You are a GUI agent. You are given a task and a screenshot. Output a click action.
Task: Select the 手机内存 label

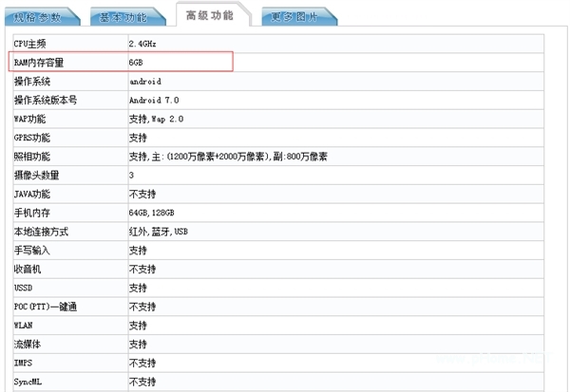(32, 213)
